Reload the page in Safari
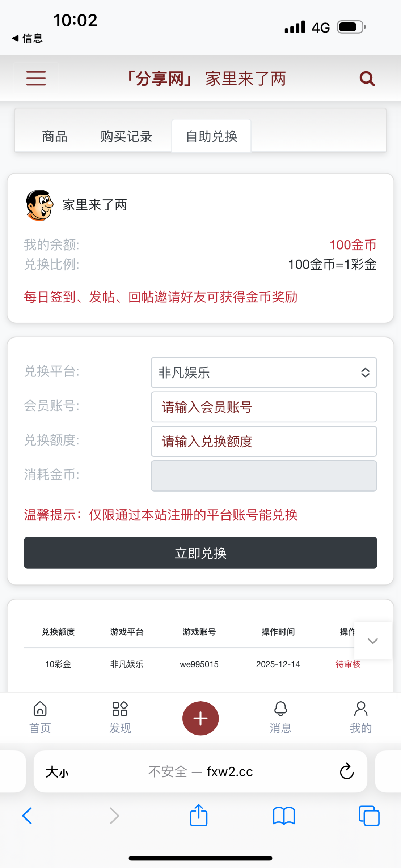 [x=346, y=771]
